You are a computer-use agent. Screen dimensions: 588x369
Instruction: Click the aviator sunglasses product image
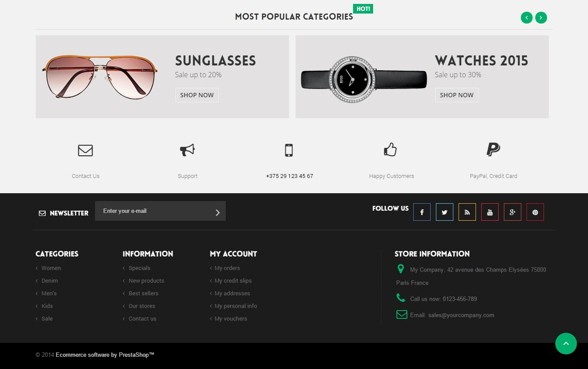tap(100, 76)
